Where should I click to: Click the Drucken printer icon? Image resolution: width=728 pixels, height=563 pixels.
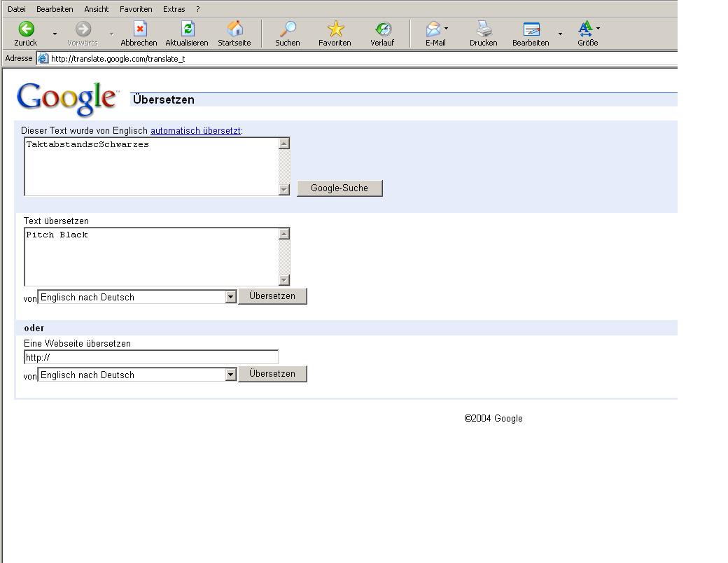484,29
